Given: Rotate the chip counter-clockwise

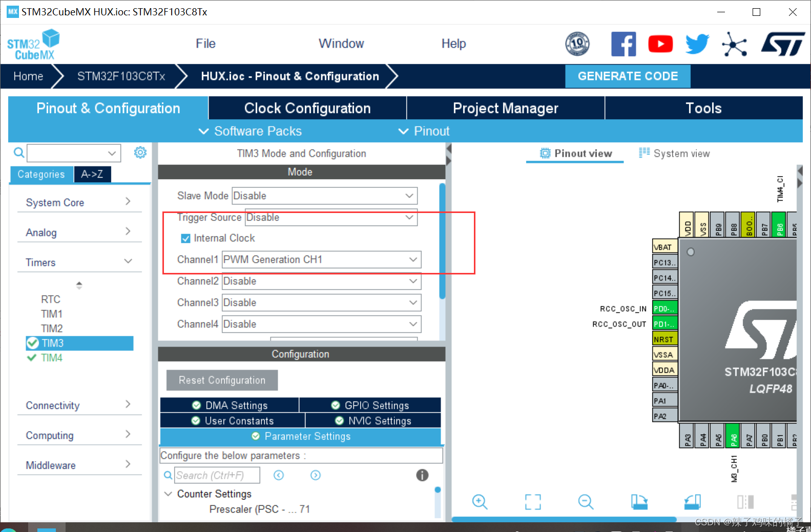Looking at the screenshot, I should click(692, 502).
